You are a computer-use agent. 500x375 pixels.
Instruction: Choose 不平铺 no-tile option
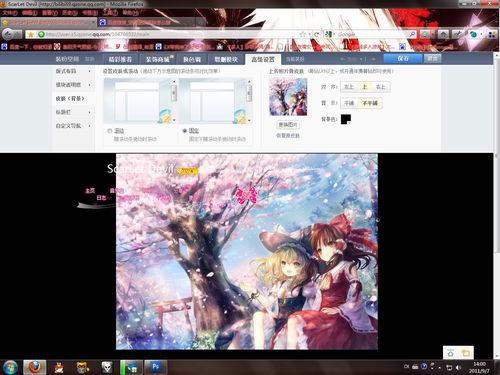[370, 103]
